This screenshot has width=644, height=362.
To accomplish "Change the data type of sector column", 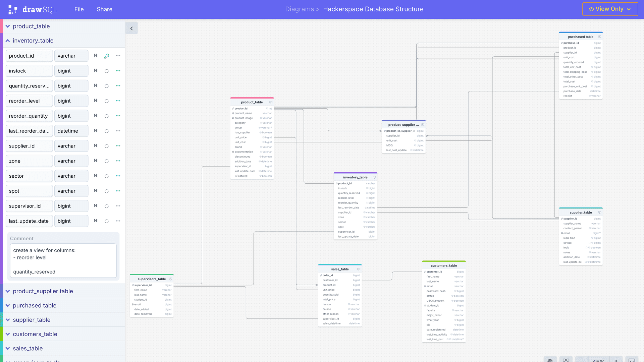I will (x=71, y=176).
